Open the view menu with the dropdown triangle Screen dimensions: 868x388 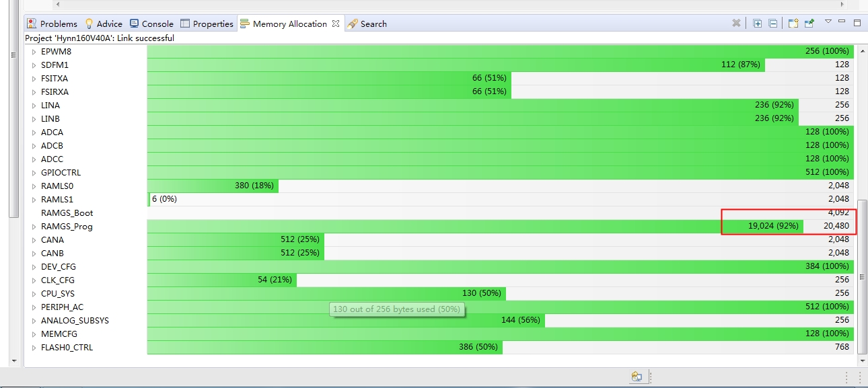(828, 23)
